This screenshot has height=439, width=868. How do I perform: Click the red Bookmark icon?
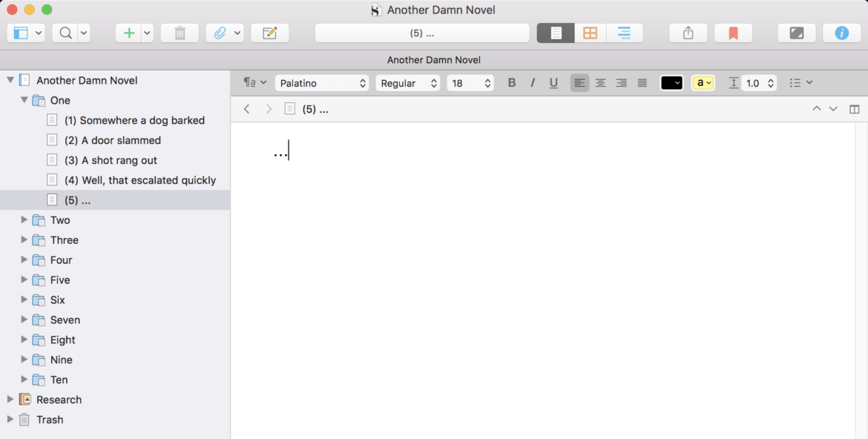click(x=733, y=33)
